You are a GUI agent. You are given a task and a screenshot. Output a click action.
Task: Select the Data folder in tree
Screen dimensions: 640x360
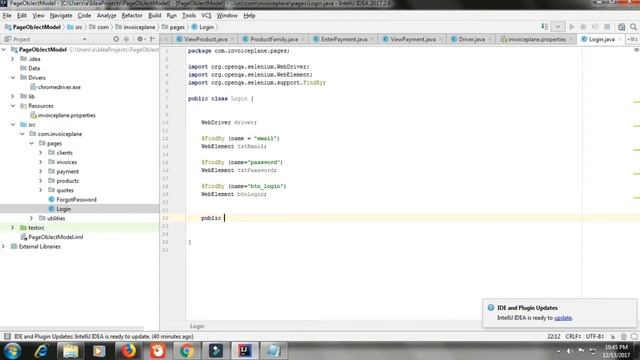(30, 68)
